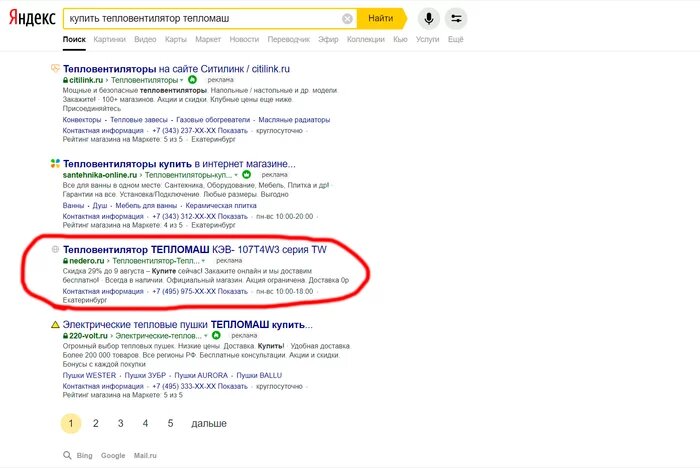
Task: Open the Конвекторы sitelink
Action: click(x=82, y=120)
